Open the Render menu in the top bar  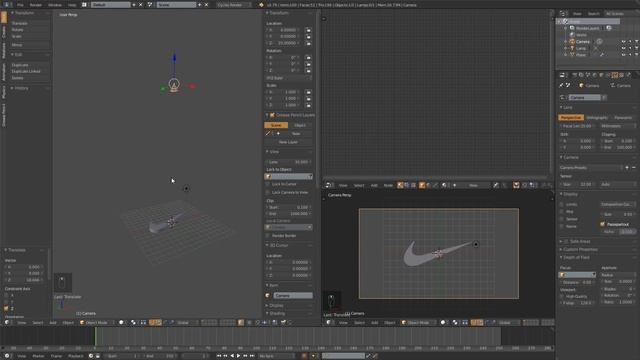coord(36,5)
